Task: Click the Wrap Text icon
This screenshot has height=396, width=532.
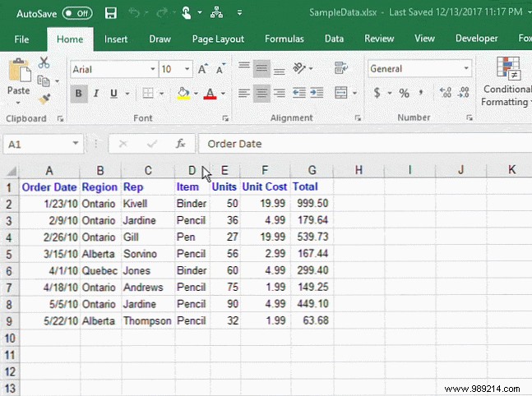Action: [341, 68]
